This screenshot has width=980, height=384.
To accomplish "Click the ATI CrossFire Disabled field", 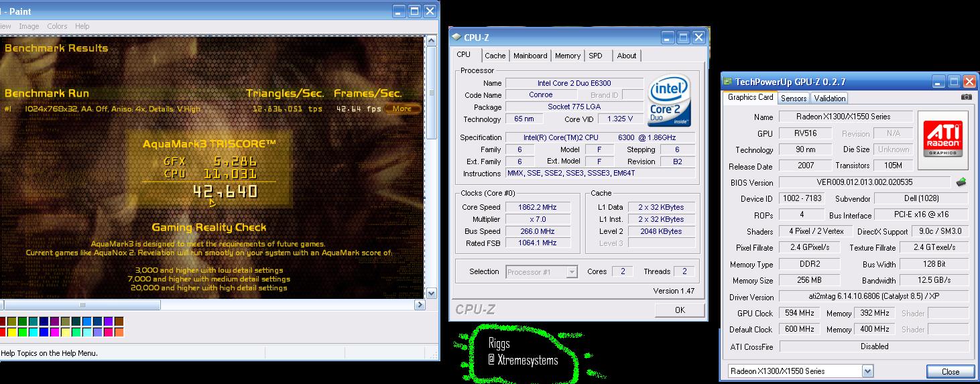I will coord(873,346).
